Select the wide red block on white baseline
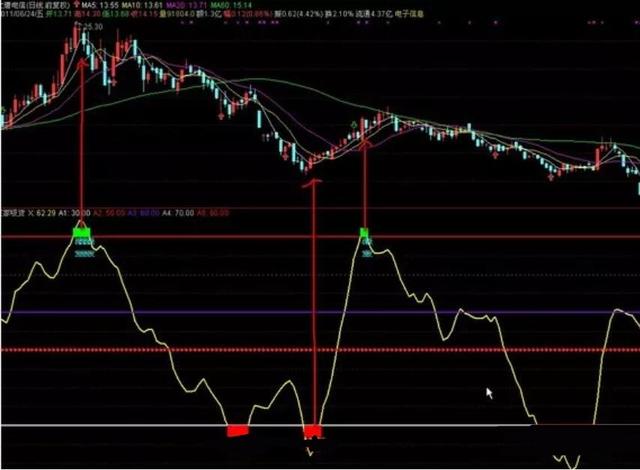 (238, 431)
